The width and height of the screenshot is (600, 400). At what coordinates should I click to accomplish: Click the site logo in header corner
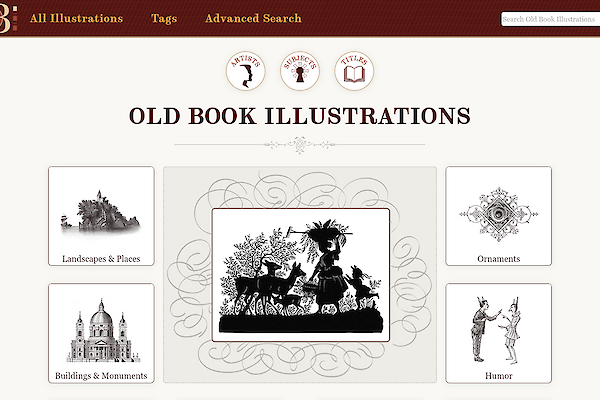[x=8, y=18]
